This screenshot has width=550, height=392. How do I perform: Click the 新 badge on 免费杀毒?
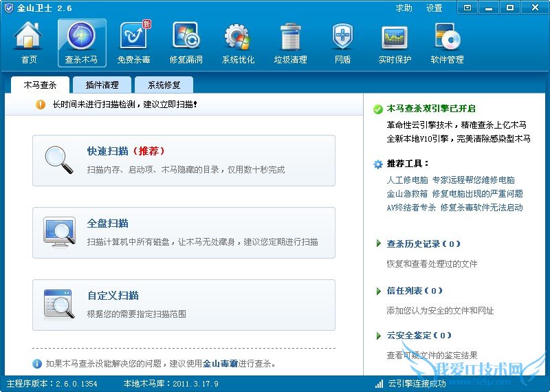pyautogui.click(x=146, y=24)
